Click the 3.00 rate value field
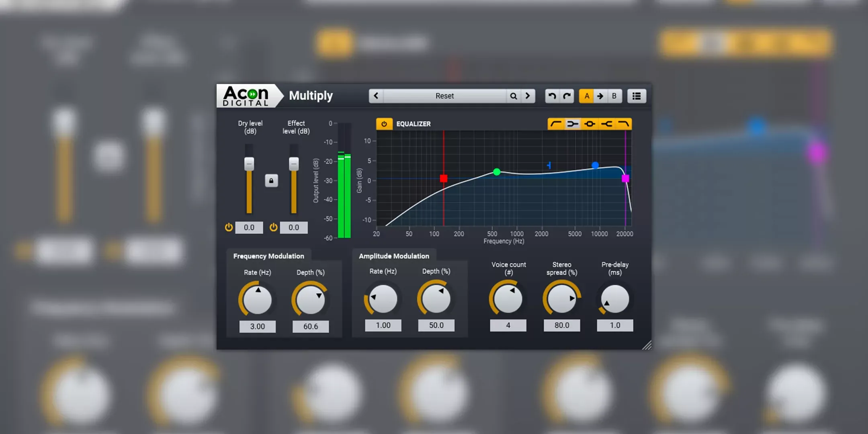868x434 pixels. tap(258, 327)
